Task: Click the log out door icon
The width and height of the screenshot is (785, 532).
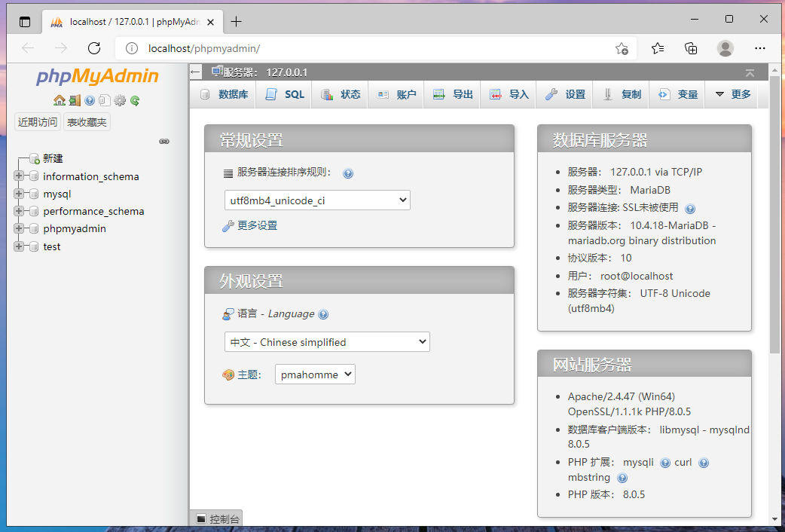Action: point(75,101)
